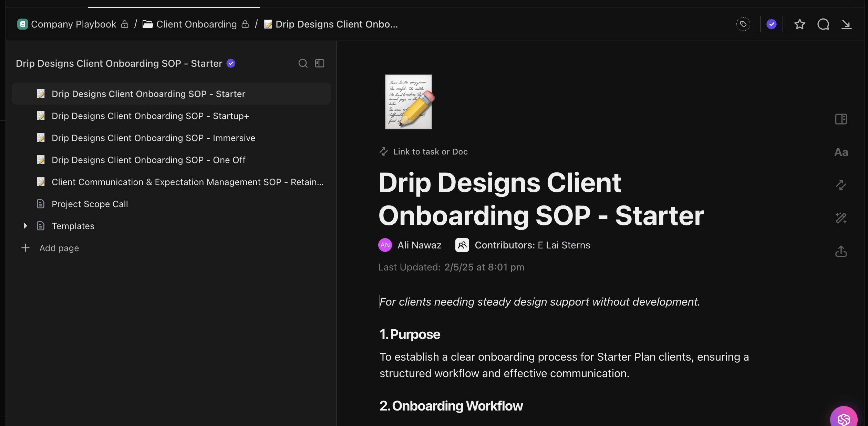The height and width of the screenshot is (426, 868).
Task: Search pages using sidebar magnifier icon
Action: coord(303,63)
